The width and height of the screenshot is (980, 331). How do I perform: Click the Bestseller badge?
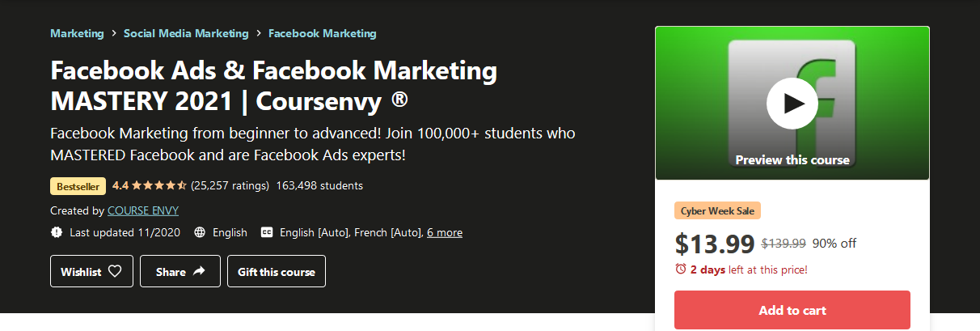coord(78,186)
